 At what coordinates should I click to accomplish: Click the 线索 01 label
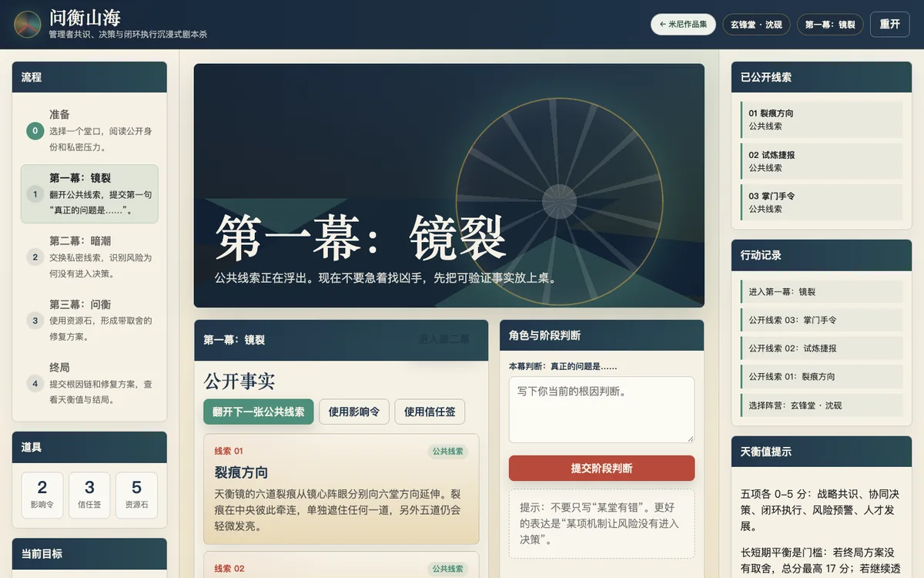(x=229, y=452)
